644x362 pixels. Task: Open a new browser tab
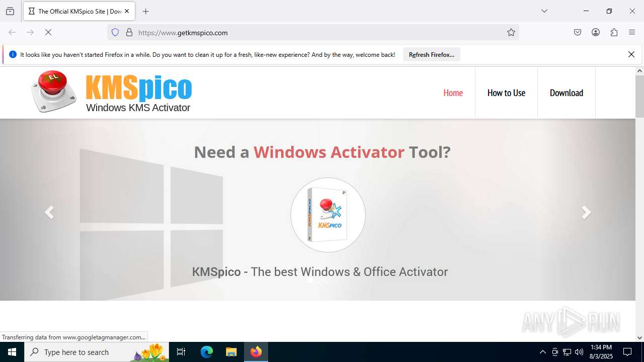146,11
